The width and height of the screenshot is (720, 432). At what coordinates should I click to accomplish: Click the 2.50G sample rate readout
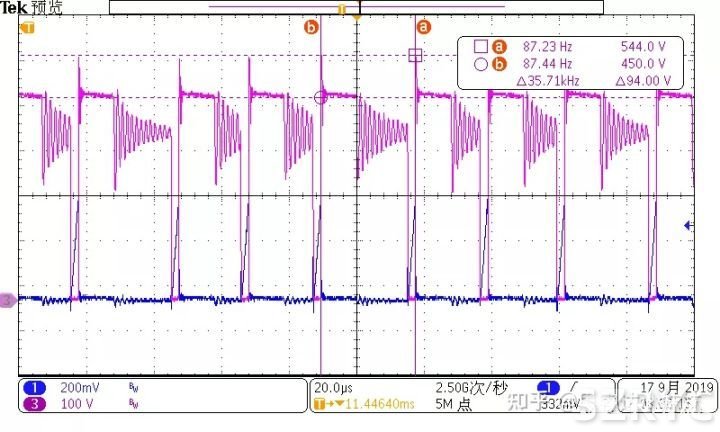coord(471,387)
